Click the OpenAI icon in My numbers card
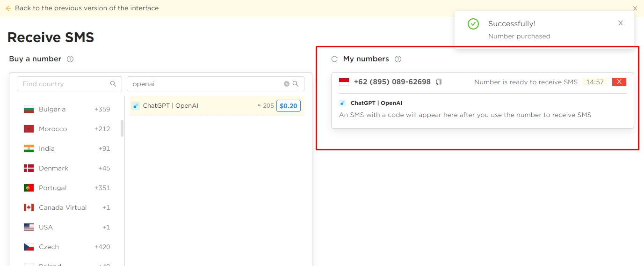 point(342,103)
